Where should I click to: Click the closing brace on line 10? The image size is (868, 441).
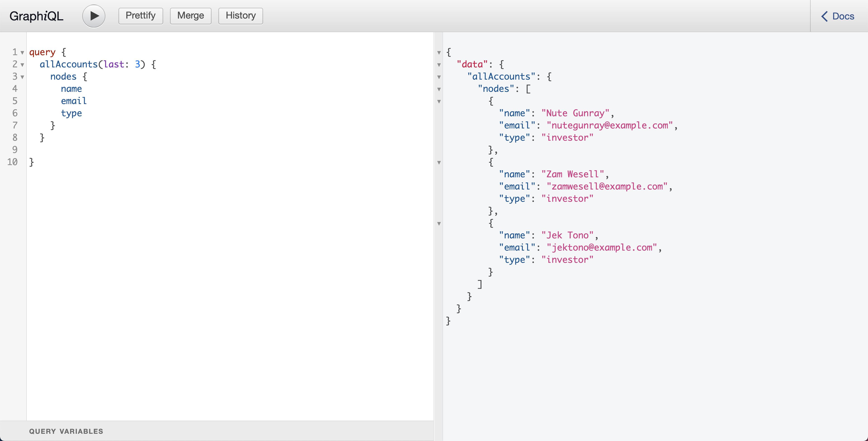point(32,162)
